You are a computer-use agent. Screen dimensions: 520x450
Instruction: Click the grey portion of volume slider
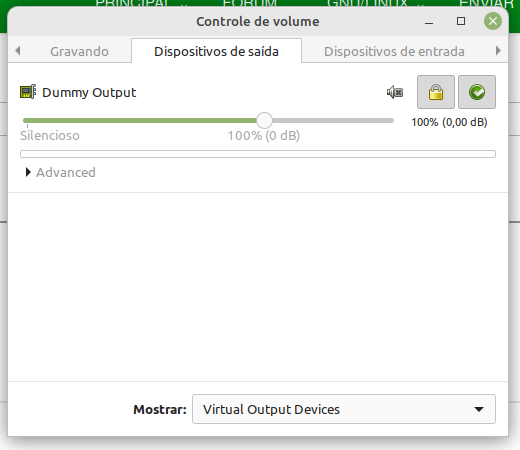tap(333, 120)
